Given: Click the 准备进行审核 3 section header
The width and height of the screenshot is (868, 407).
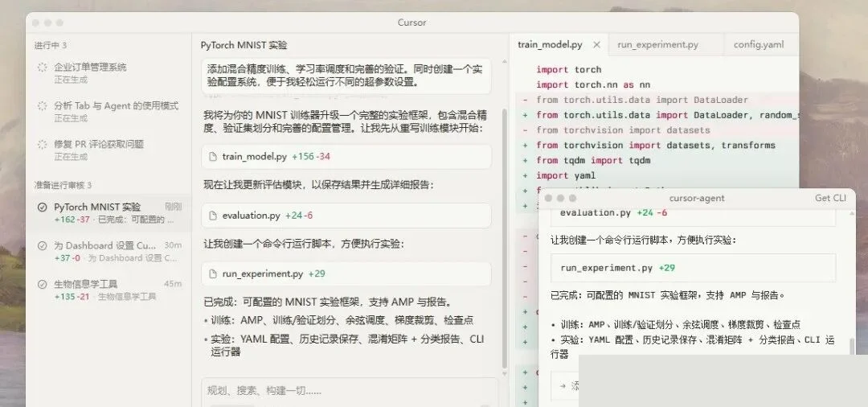Looking at the screenshot, I should [x=63, y=185].
